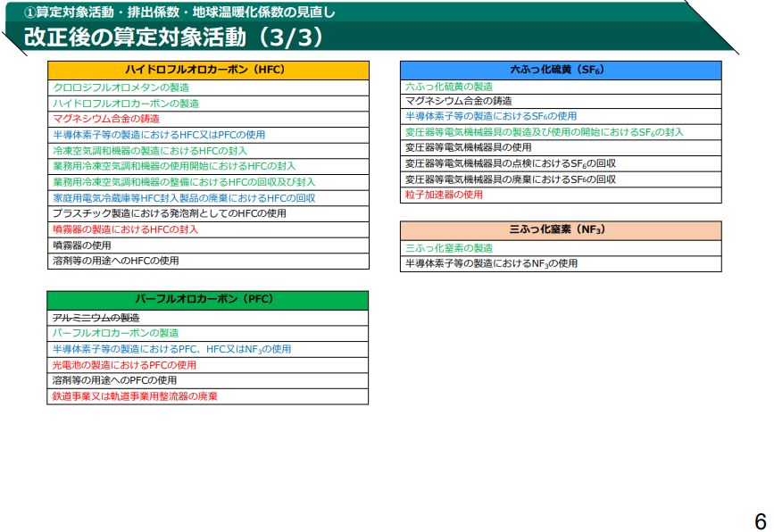Click the row 鉄道事業又は軌道事業用整流器の廃棄
This screenshot has height=532, width=774.
pos(208,397)
